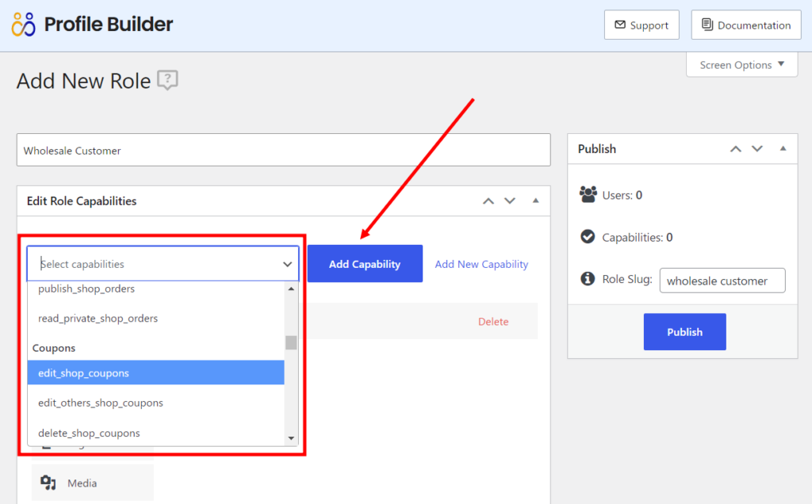
Task: Collapse the Edit Role Capabilities panel
Action: click(535, 201)
